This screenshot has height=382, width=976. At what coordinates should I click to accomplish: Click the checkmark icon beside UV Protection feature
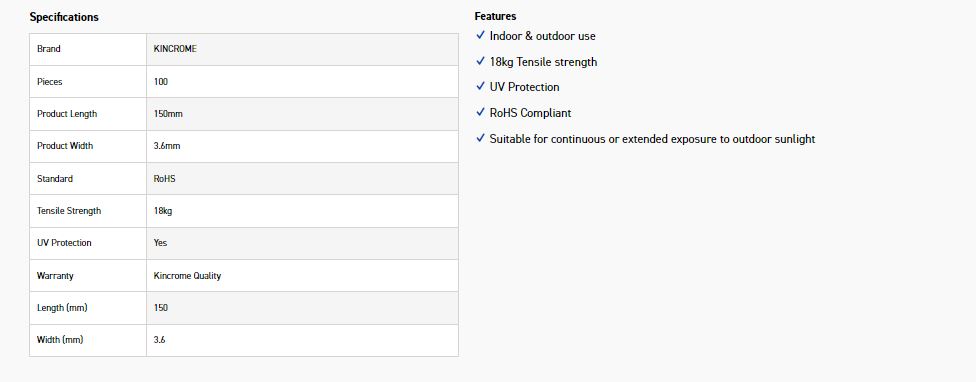point(480,86)
